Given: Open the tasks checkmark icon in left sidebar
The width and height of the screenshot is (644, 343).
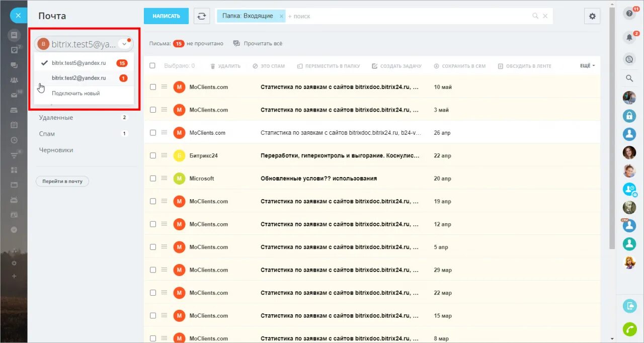Looking at the screenshot, I should click(14, 50).
